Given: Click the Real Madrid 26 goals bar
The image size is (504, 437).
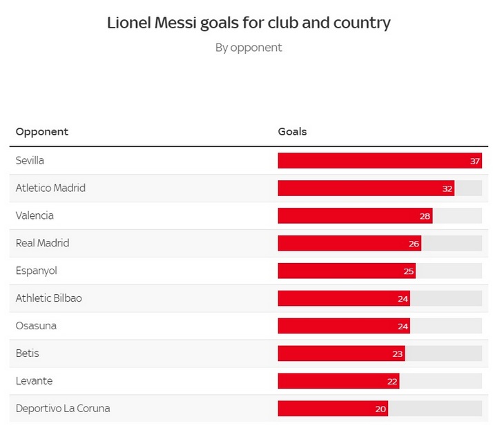Looking at the screenshot, I should (349, 244).
